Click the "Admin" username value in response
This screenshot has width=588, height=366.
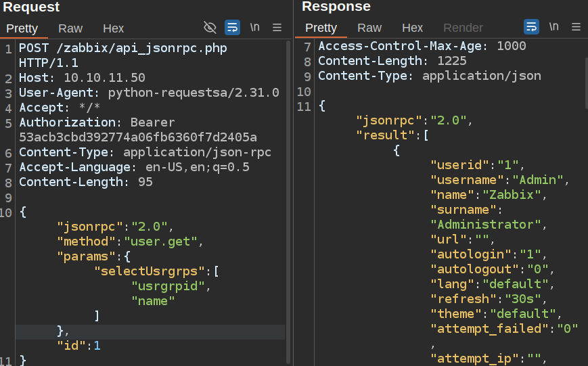pyautogui.click(x=537, y=180)
